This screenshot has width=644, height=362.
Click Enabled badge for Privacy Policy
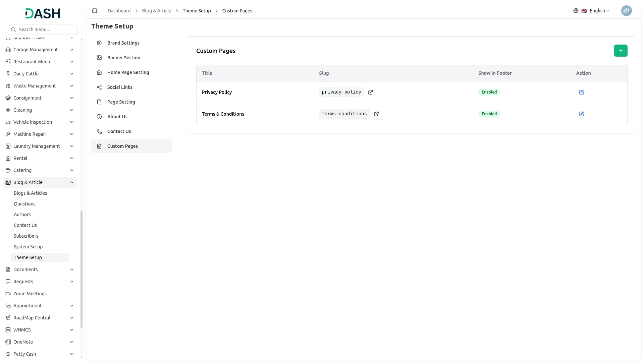click(489, 92)
